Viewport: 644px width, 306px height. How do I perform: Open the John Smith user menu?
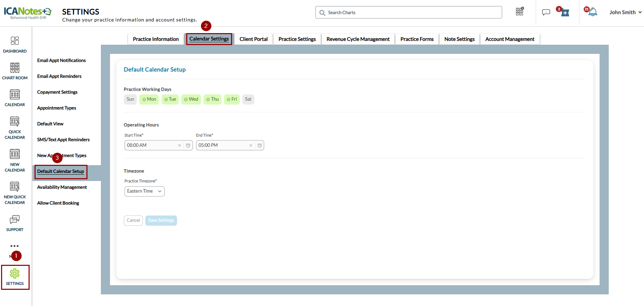[x=625, y=12]
